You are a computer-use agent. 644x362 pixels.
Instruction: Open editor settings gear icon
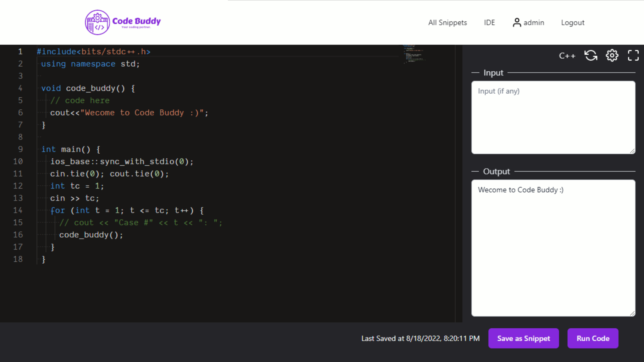[x=612, y=56]
